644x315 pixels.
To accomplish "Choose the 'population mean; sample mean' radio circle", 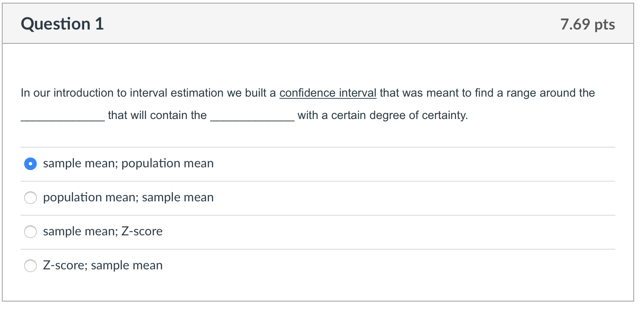I will point(30,198).
